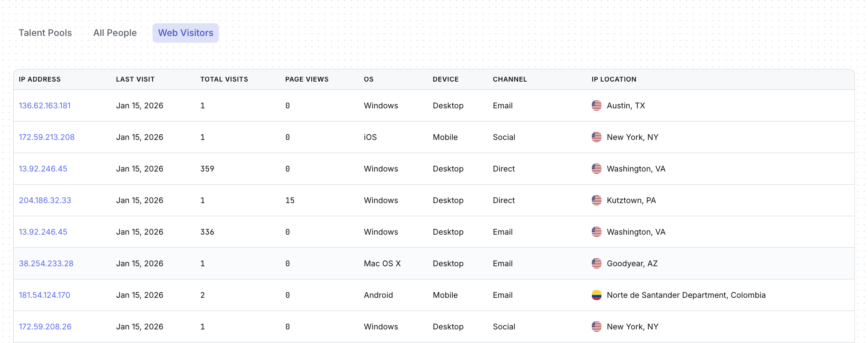Click the flag in the 172.59.208.26 row

(596, 327)
